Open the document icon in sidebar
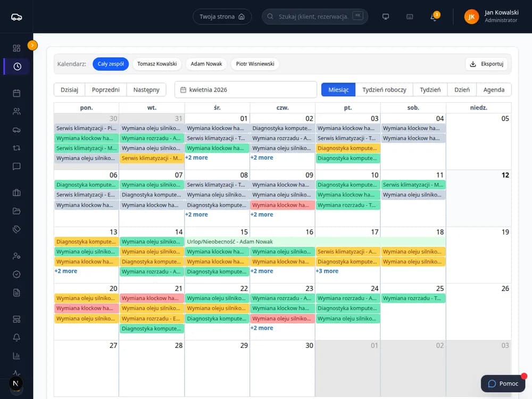532x399 pixels. click(16, 293)
